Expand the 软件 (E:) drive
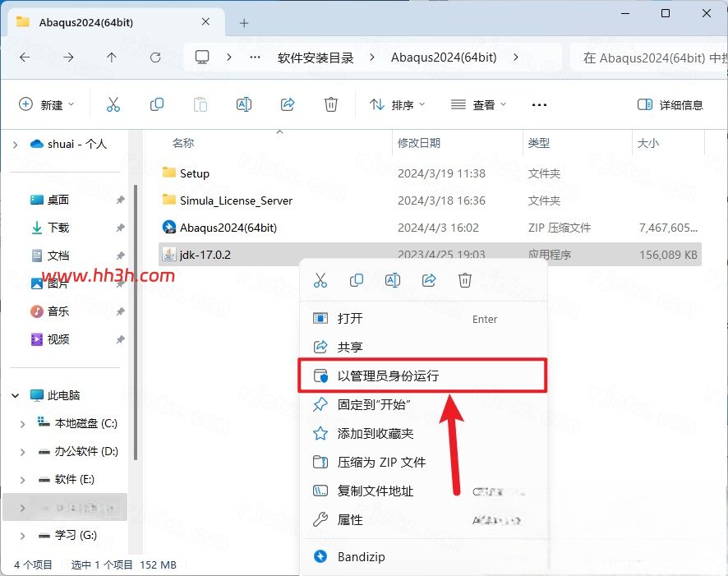 pos(22,480)
